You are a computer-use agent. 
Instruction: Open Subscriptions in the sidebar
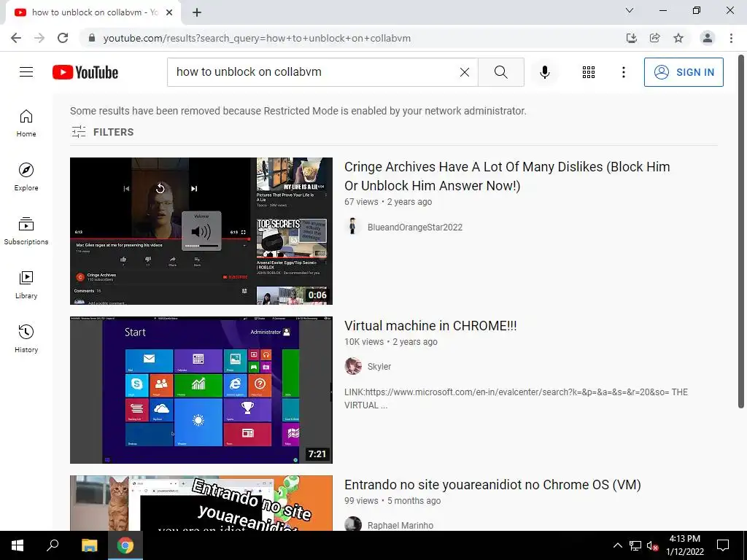click(x=26, y=231)
